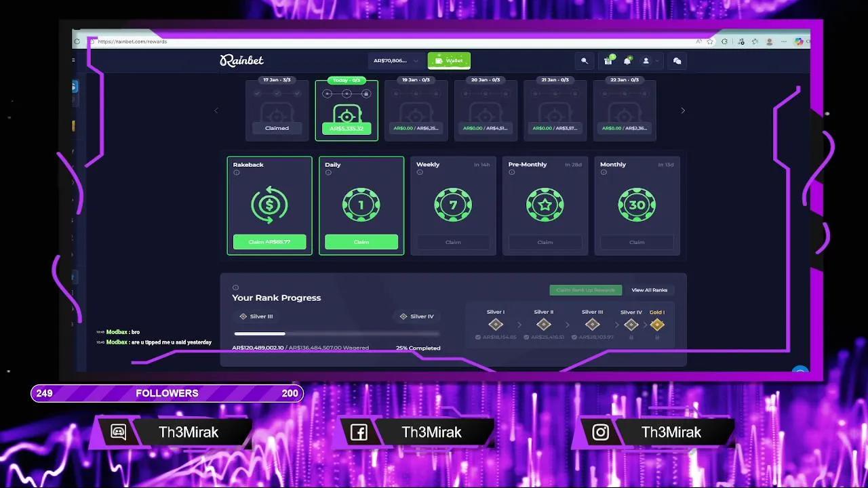
Task: Click the Rakeback dollar cycle icon
Action: pos(269,205)
